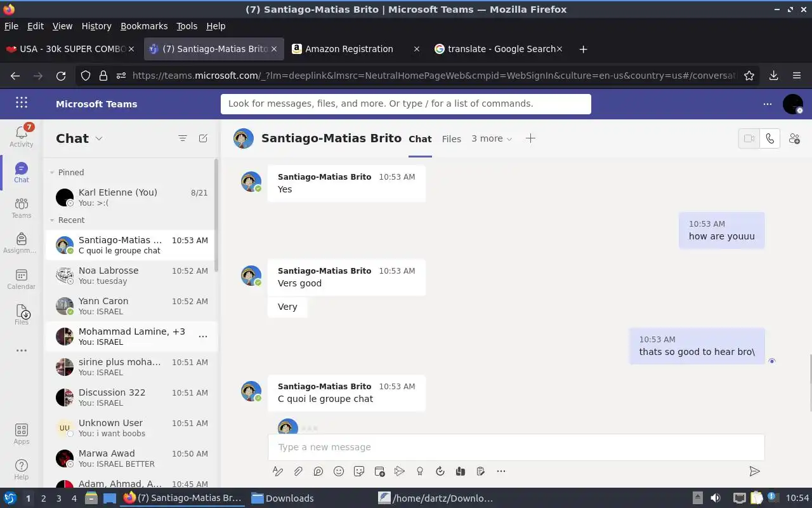
Task: Open the Viva Insights icon in toolbar
Action: 461,471
